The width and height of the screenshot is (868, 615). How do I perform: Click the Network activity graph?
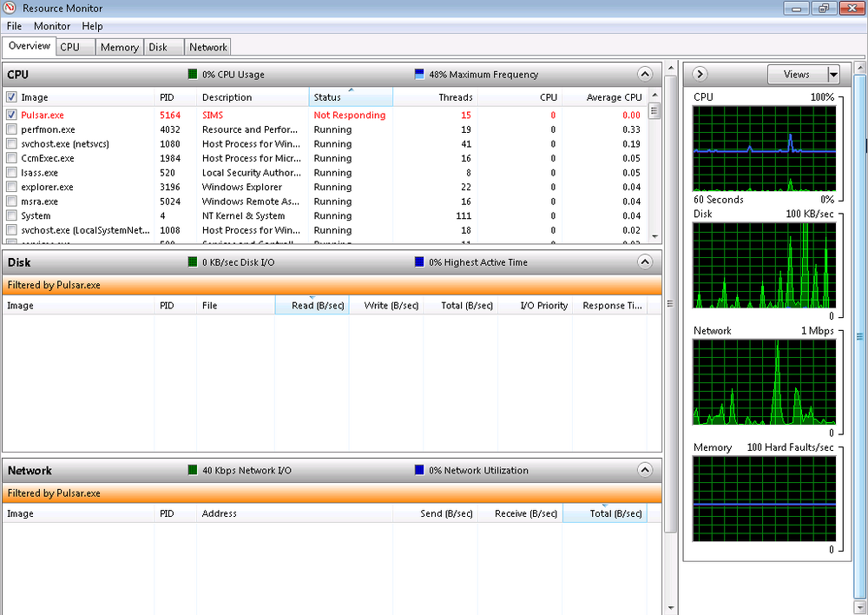pos(764,382)
